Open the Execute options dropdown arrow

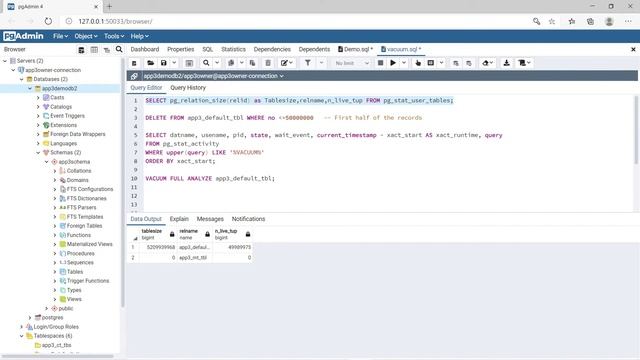click(404, 63)
